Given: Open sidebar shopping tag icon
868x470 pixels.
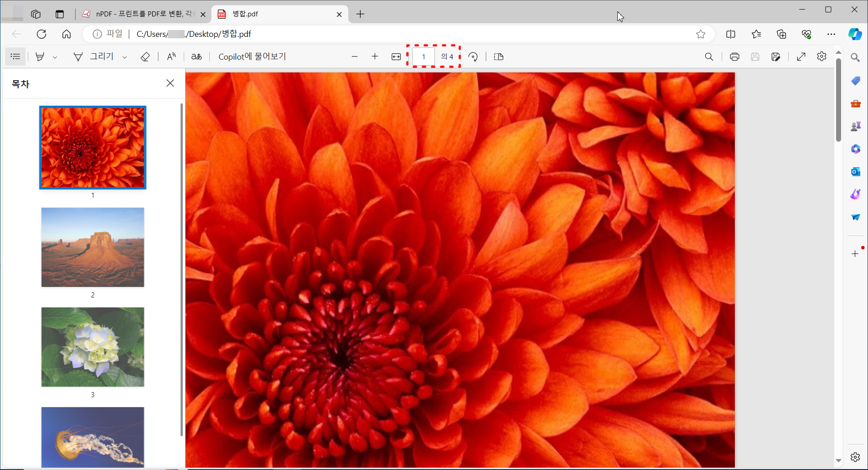Looking at the screenshot, I should [855, 81].
